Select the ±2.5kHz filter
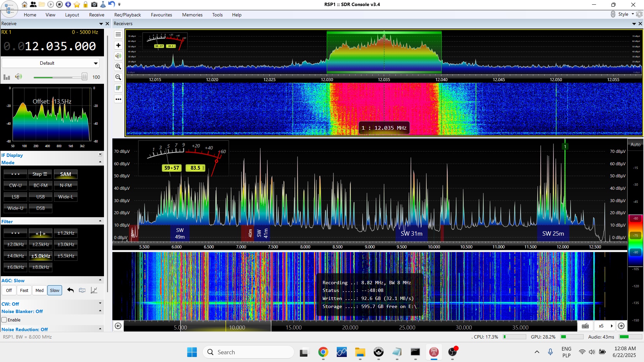644x362 pixels. point(41,244)
